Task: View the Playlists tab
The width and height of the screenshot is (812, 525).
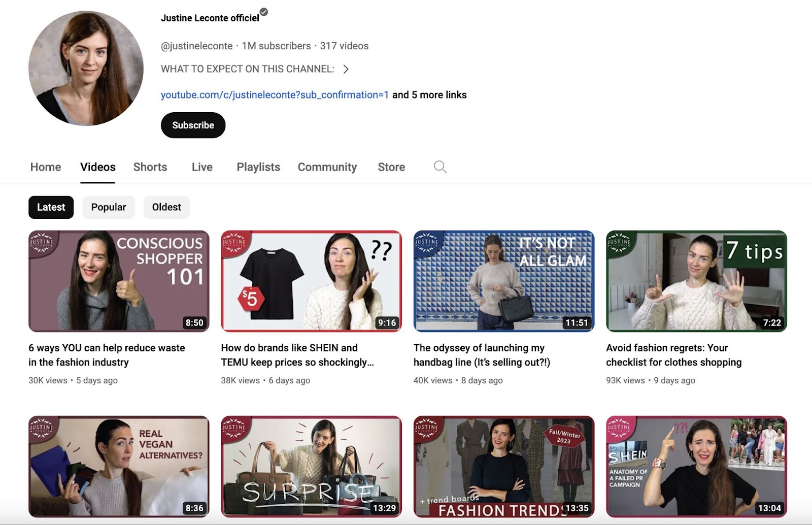Action: (x=258, y=167)
